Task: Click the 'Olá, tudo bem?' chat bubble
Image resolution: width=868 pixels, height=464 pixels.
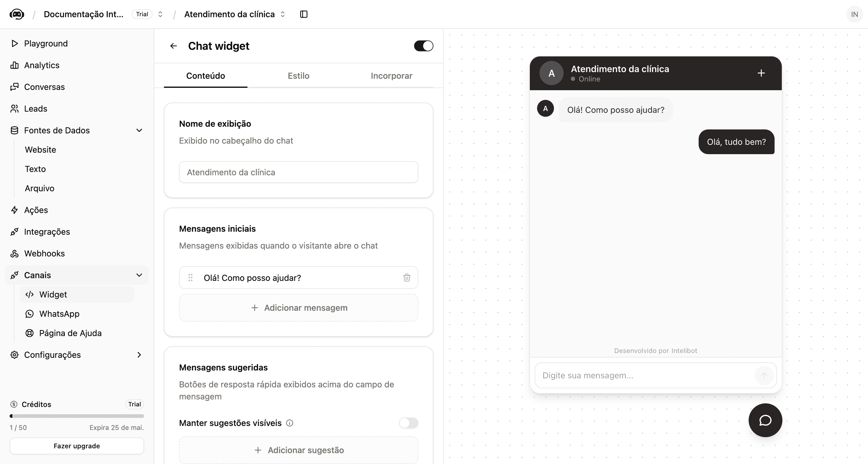Action: coord(736,141)
